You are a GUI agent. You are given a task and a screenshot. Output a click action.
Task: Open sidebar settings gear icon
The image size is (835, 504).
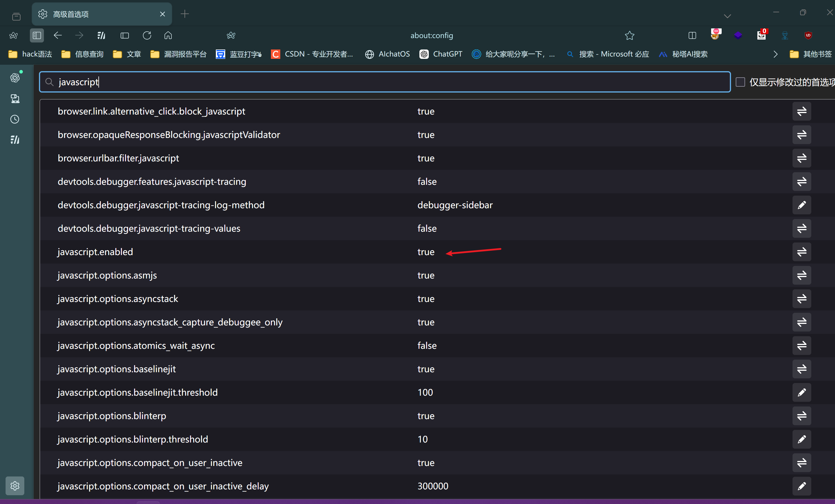pos(15,486)
